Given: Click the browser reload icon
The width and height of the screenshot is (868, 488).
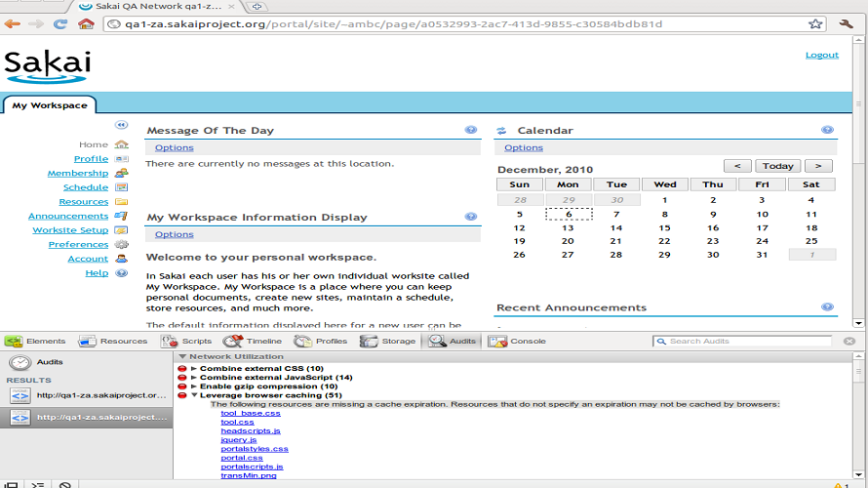Looking at the screenshot, I should (x=60, y=23).
